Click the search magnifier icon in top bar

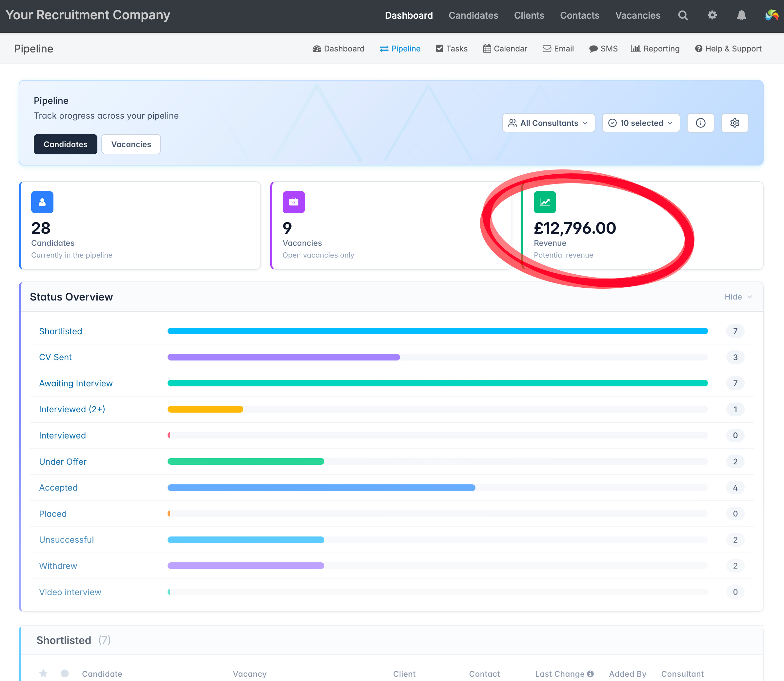point(683,16)
